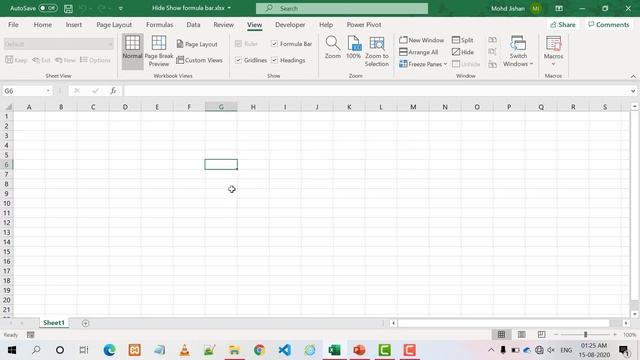Select the Normal workbook view
This screenshot has width=640, height=360.
[x=132, y=51]
